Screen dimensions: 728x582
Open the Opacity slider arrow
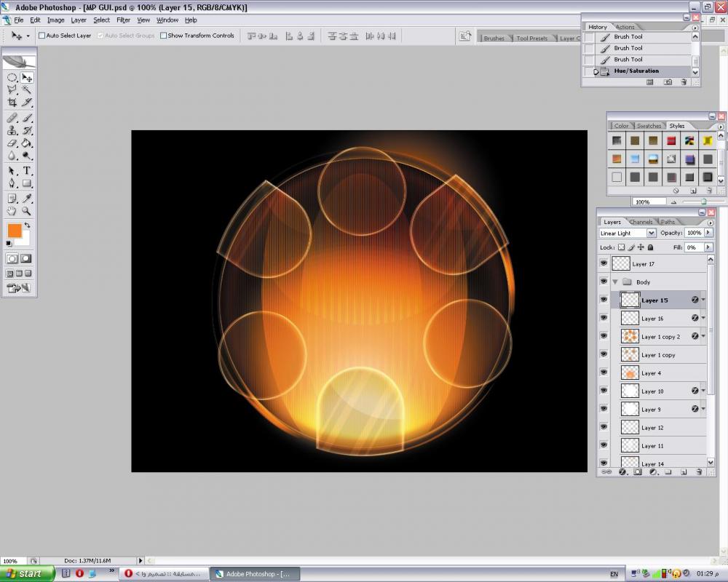pos(708,233)
